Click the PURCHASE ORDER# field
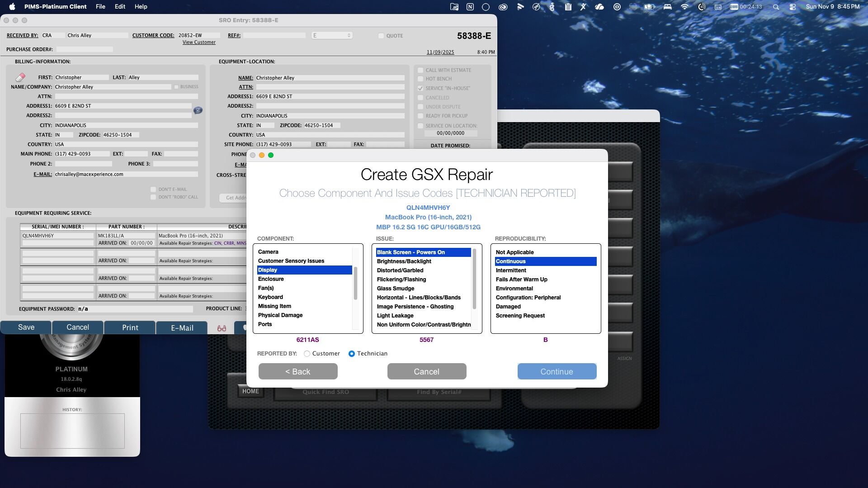Screen dimensions: 868x488 click(85, 49)
